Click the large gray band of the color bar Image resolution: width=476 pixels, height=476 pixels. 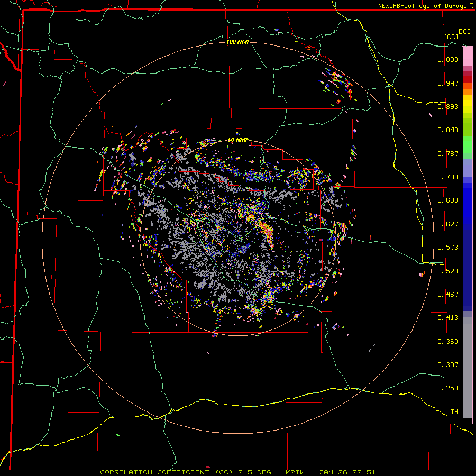[x=467, y=368]
